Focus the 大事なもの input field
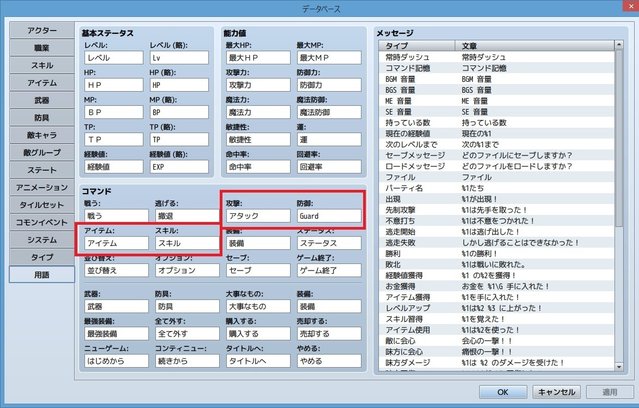Viewport: 639px width, 408px height. click(258, 307)
